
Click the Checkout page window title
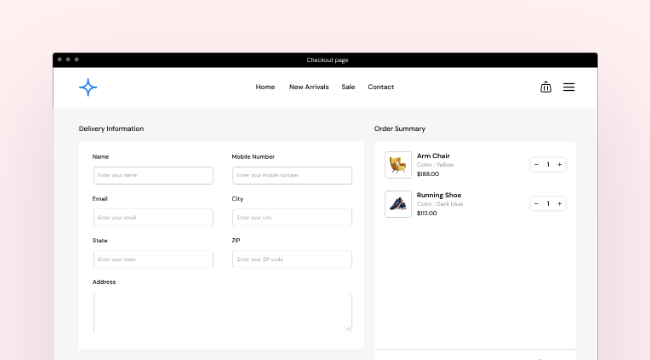click(327, 60)
